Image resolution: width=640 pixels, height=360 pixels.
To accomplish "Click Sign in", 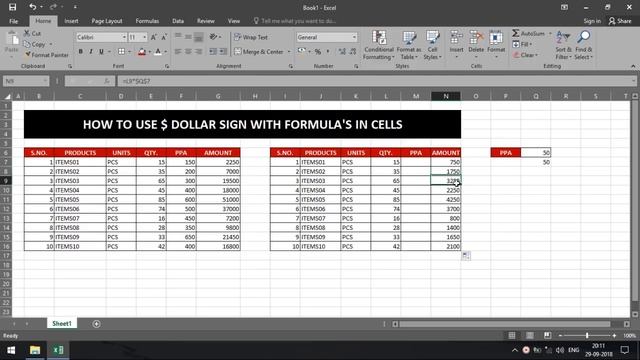I will [x=592, y=21].
